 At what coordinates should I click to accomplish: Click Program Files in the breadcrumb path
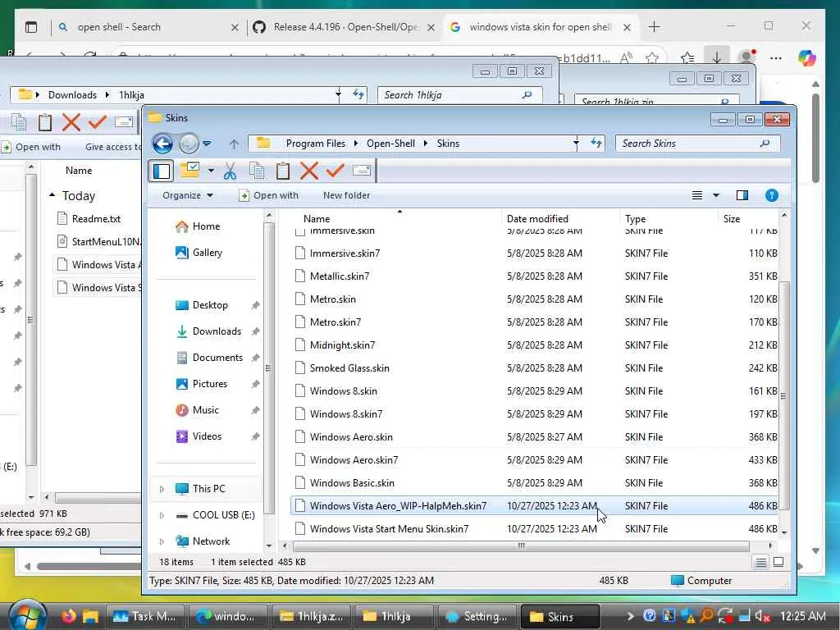316,144
